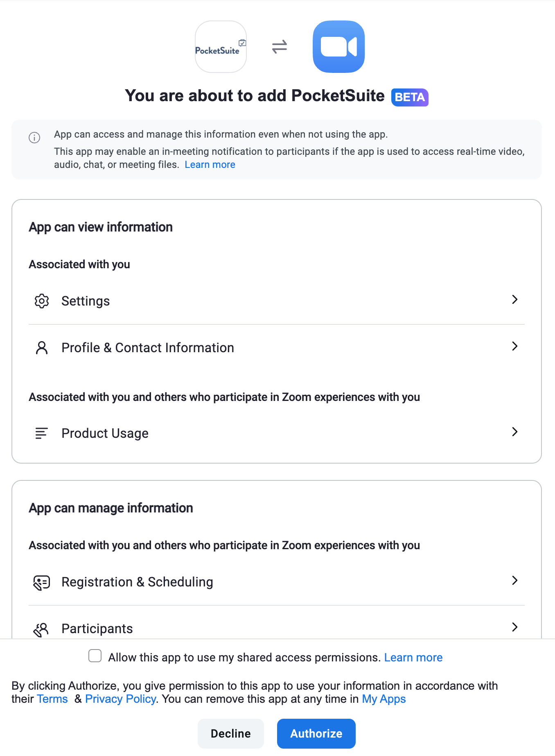555x756 pixels.
Task: Enable shared access permissions checkbox
Action: pyautogui.click(x=95, y=656)
